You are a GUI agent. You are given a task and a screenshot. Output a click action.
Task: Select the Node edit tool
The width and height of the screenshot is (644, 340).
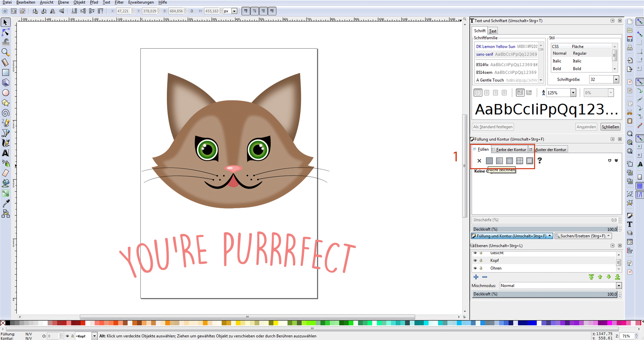[5, 32]
